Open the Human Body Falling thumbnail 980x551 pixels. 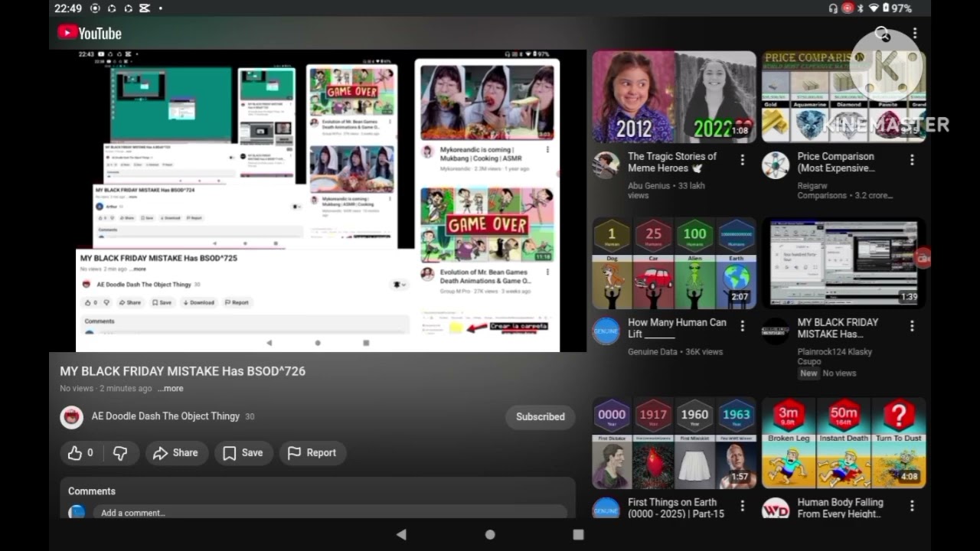pos(844,443)
